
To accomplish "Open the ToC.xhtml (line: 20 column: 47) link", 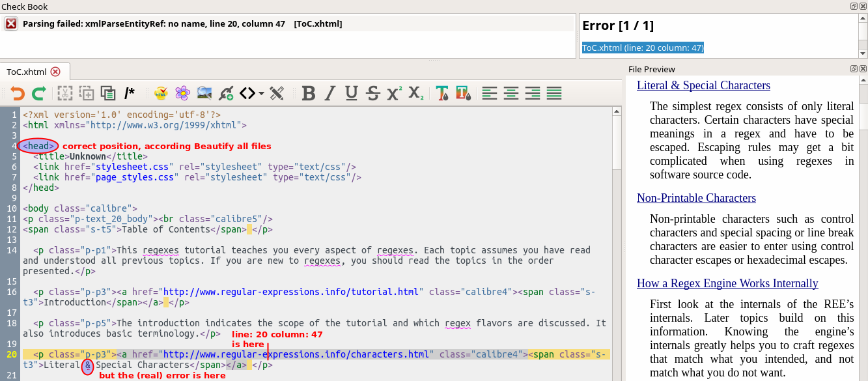I will coord(643,48).
